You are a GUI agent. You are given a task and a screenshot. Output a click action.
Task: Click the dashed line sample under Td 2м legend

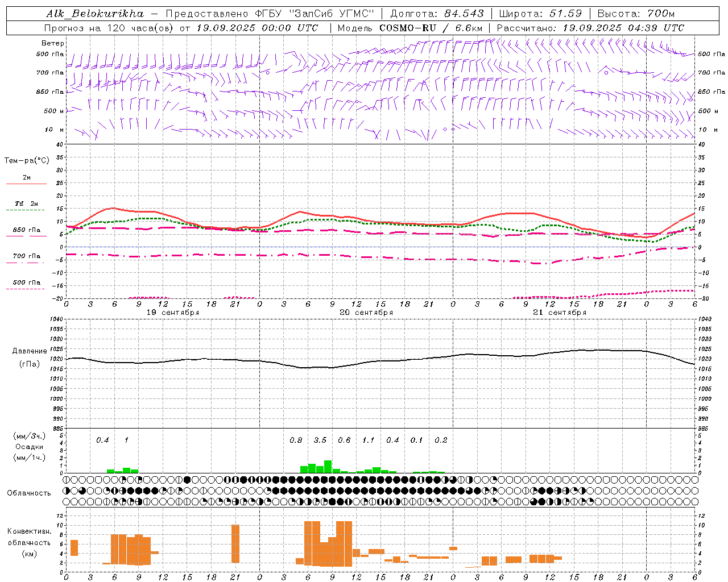pyautogui.click(x=25, y=210)
